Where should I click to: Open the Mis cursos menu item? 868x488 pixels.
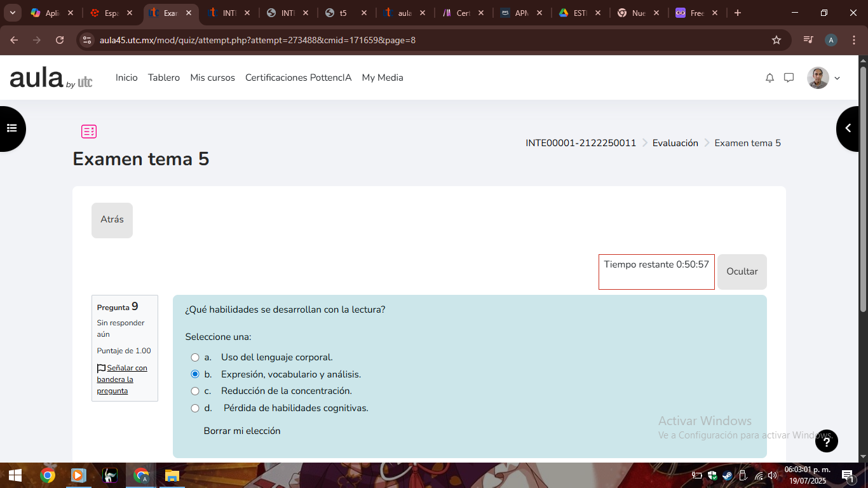(x=212, y=78)
